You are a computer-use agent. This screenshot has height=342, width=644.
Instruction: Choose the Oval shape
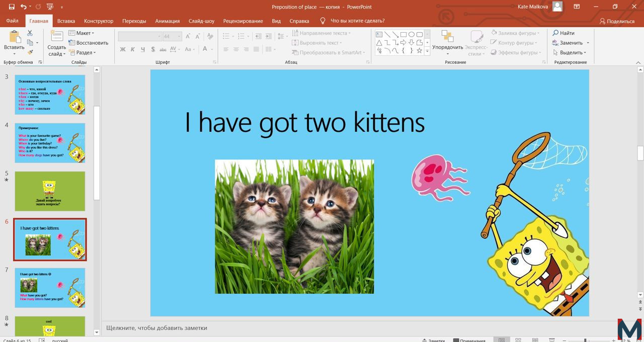[x=412, y=35]
